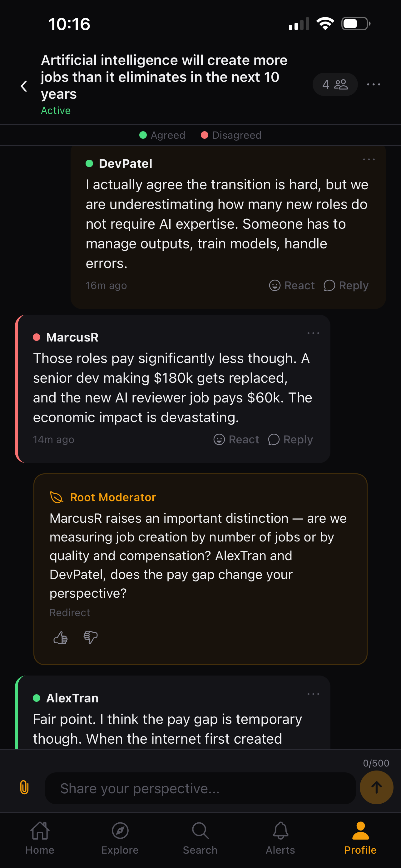Attach a file with paperclip icon
401x868 pixels.
[24, 788]
